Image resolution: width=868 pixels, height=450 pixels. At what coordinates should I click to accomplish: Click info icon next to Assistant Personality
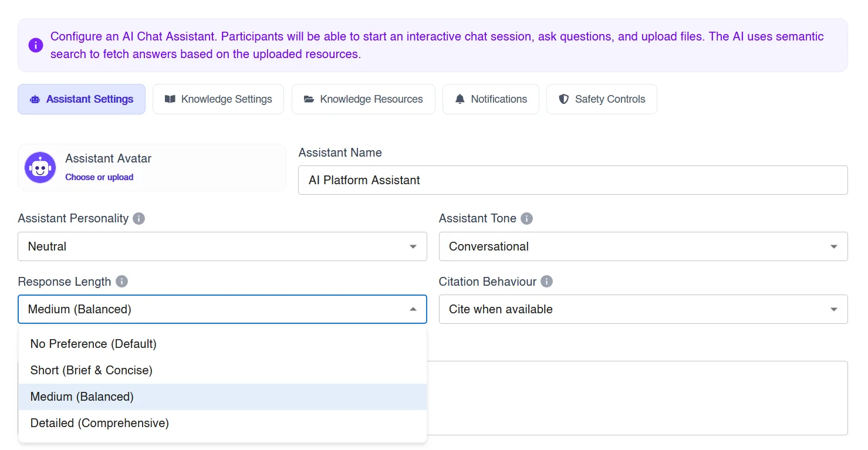[x=139, y=218]
